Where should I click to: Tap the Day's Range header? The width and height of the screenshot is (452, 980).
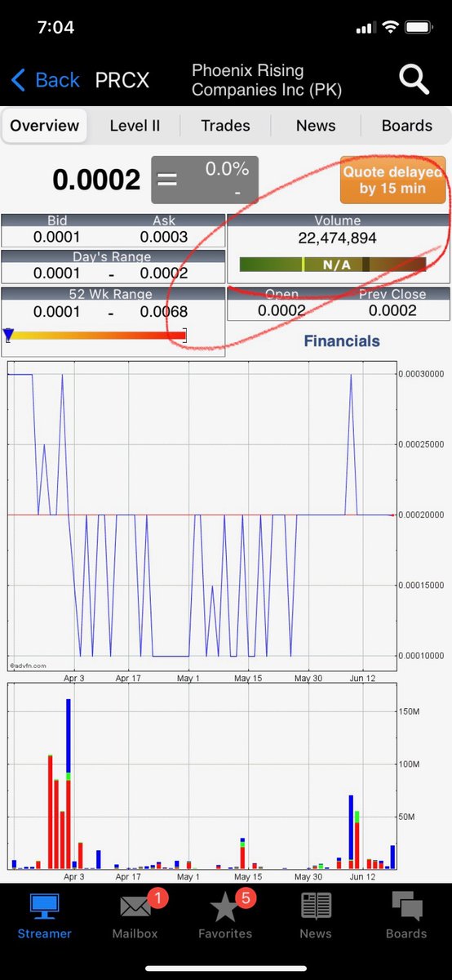[x=113, y=257]
